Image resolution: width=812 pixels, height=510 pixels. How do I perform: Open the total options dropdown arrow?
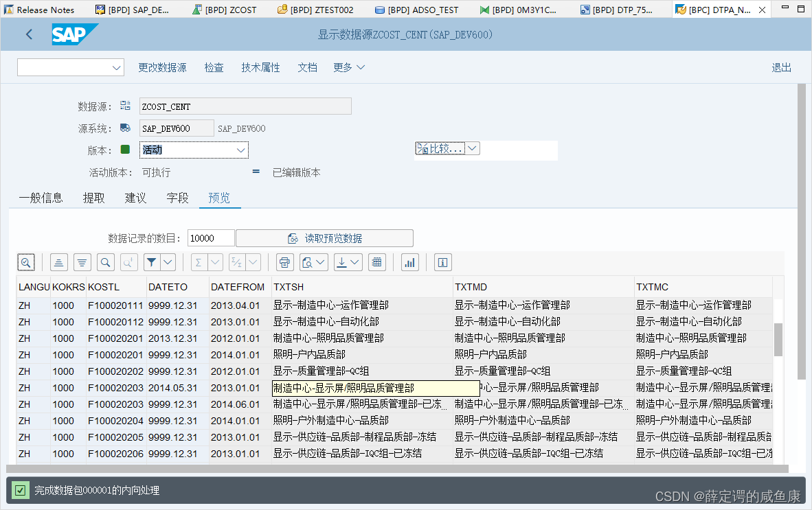pyautogui.click(x=216, y=262)
